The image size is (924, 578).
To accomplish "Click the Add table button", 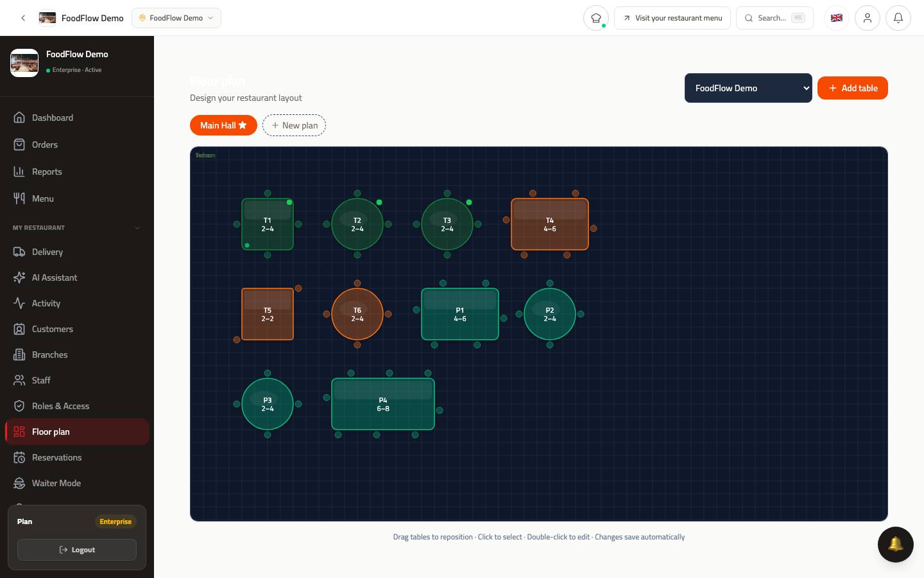I will click(853, 88).
